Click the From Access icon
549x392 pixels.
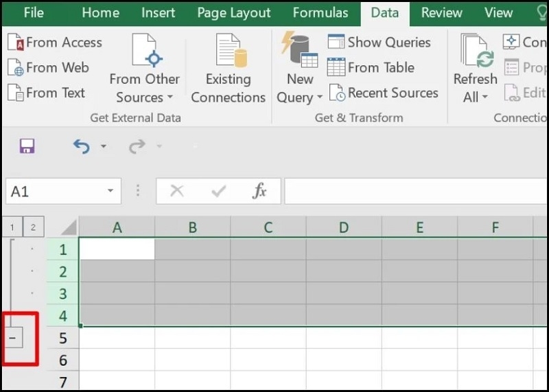coord(16,43)
